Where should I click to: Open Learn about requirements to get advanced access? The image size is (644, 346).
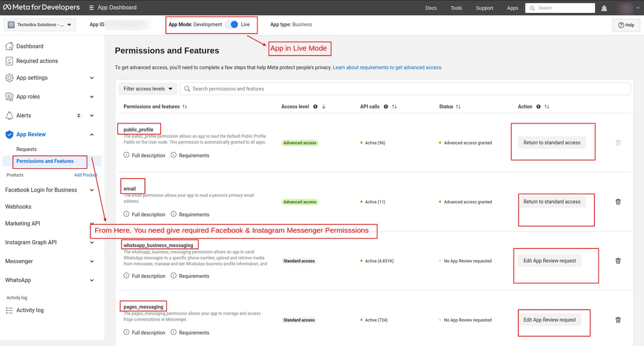tap(387, 68)
